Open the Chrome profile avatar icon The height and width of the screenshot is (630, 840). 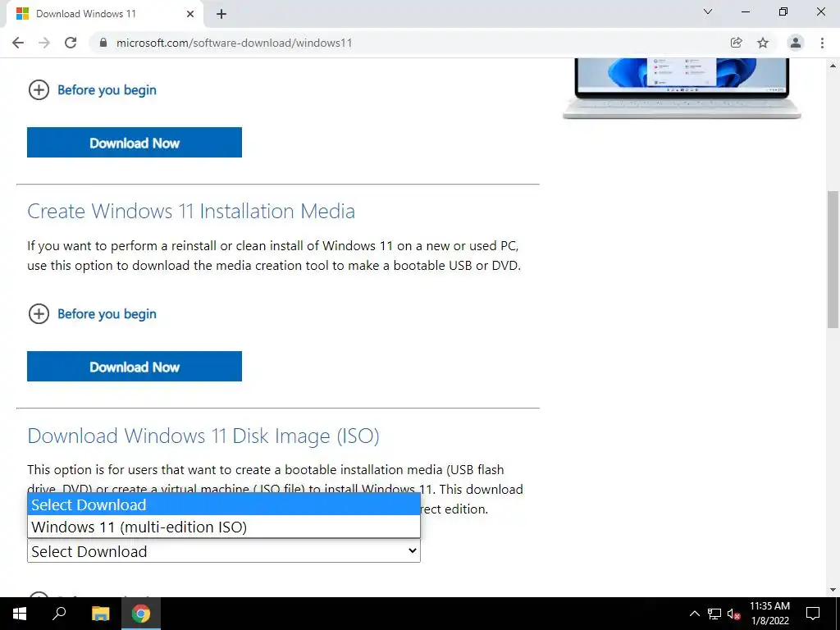(796, 43)
